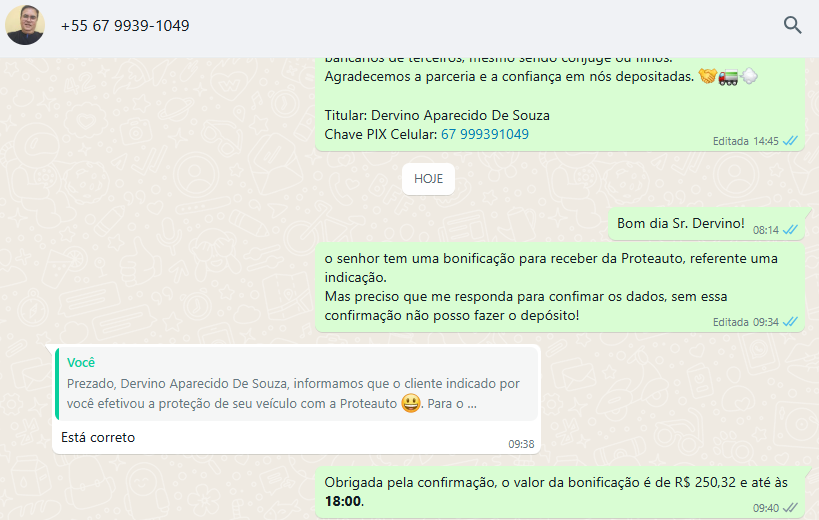Click the truck emoji in thank-you message
Viewport: 819px width, 520px height.
[728, 77]
